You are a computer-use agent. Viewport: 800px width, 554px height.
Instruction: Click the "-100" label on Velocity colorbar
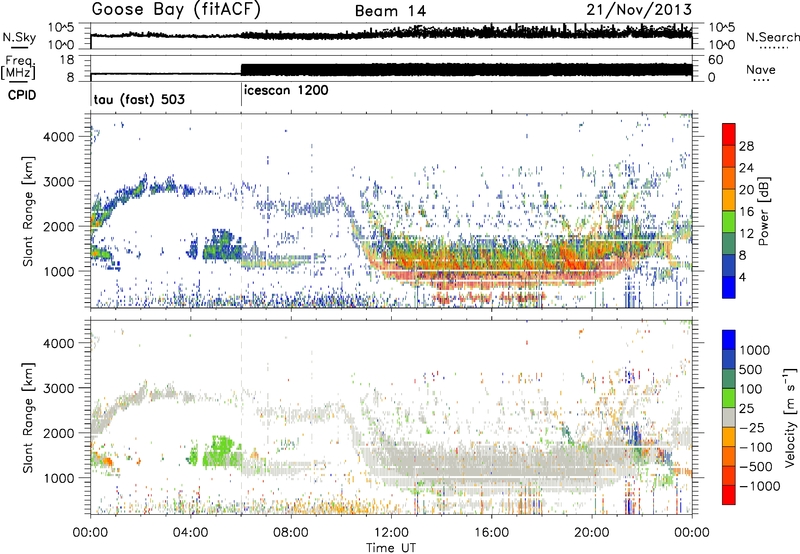click(756, 447)
